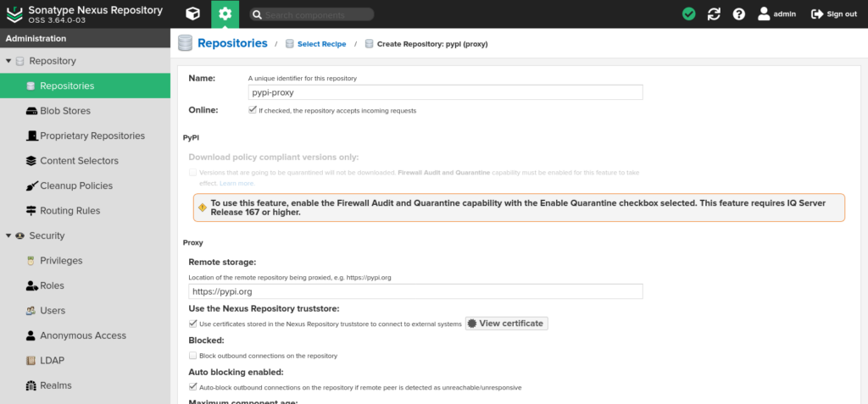
Task: Toggle Use Nexus Repository truststore checkbox
Action: (192, 324)
